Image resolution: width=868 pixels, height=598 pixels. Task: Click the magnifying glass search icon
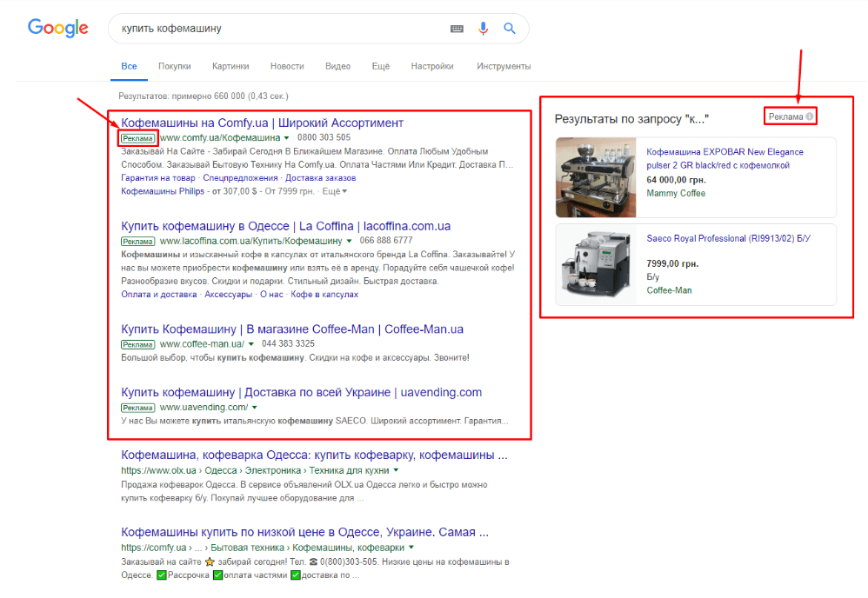coord(510,28)
